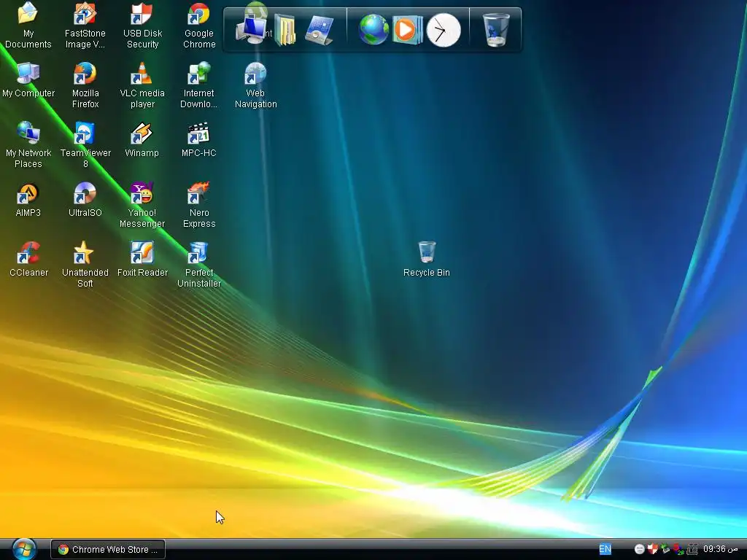Launch Mozilla Firefox shortcut
The image size is (747, 560).
coord(85,85)
